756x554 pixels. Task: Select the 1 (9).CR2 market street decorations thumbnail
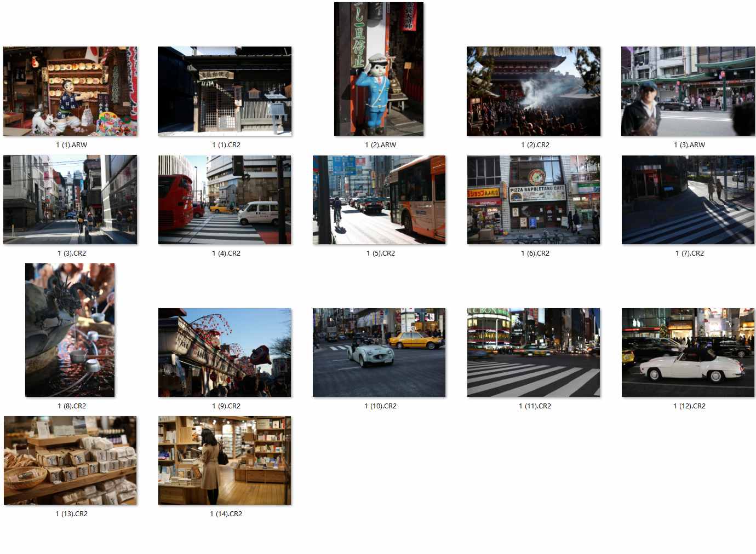click(x=225, y=353)
